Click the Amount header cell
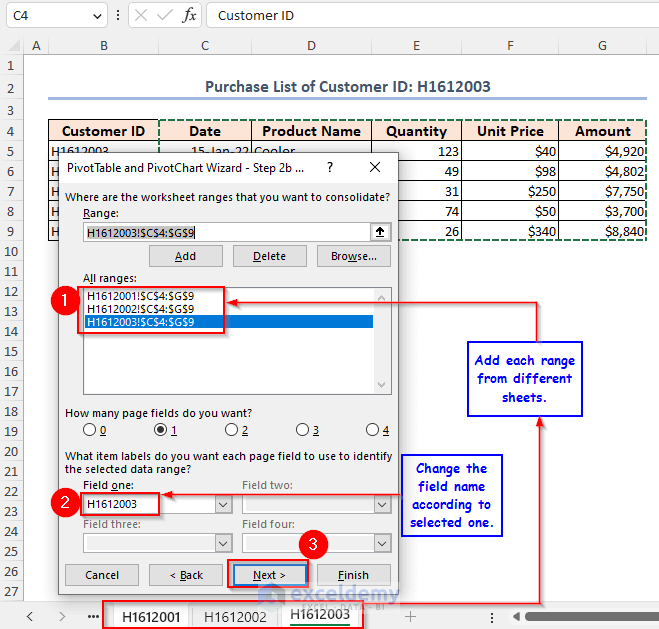Viewport: 659px width, 629px height. pos(603,131)
